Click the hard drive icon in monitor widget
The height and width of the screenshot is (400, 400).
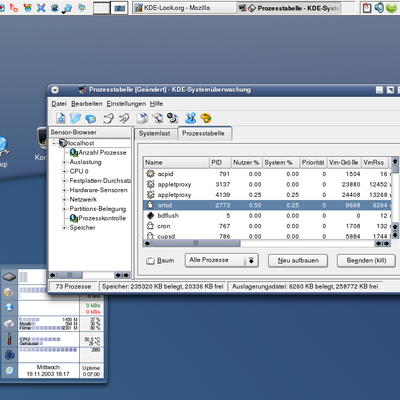[9, 324]
